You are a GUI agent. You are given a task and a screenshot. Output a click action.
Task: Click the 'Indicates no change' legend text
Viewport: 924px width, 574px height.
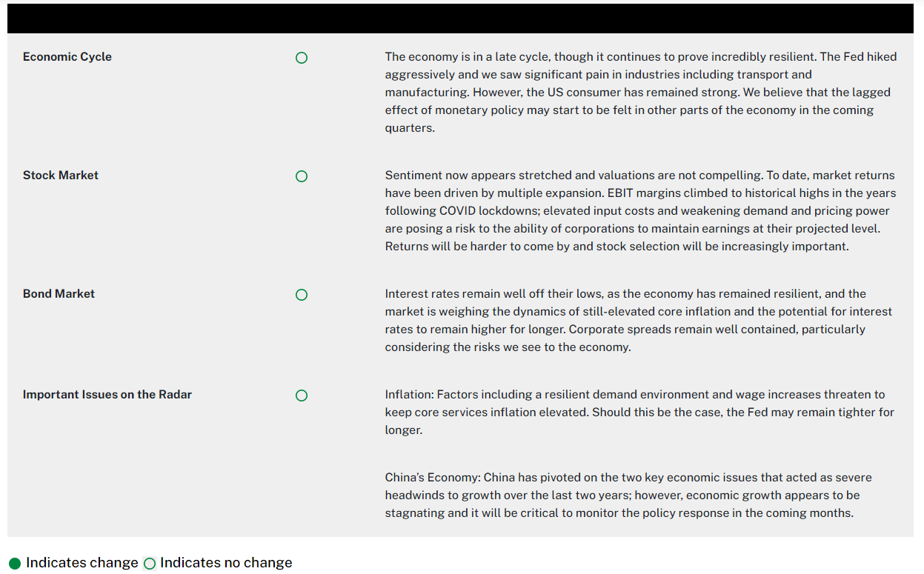(226, 563)
